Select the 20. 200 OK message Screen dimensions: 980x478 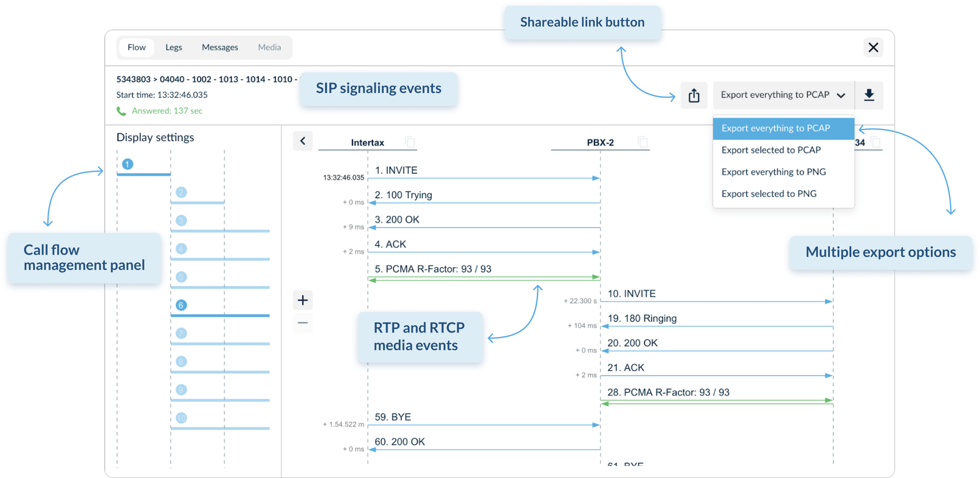point(632,343)
